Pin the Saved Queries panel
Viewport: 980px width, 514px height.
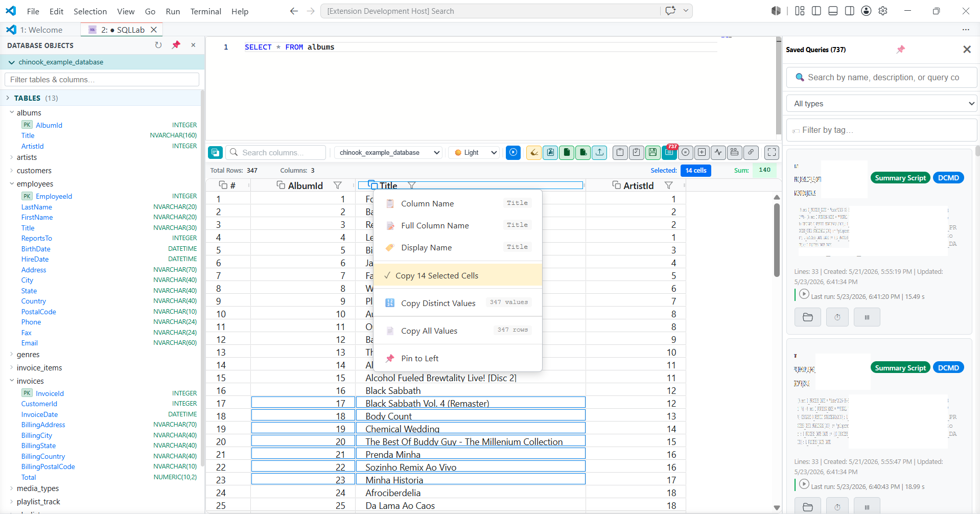pyautogui.click(x=900, y=49)
